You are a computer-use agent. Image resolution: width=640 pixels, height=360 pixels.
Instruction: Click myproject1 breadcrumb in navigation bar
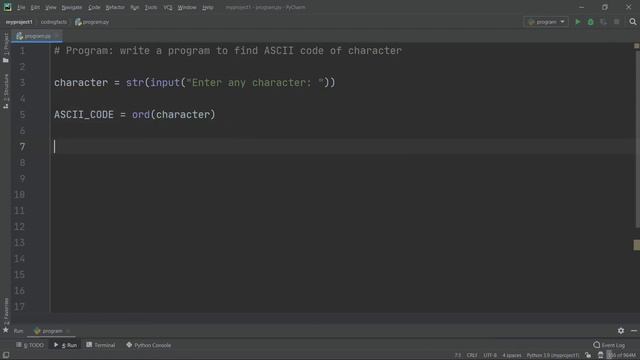point(19,22)
